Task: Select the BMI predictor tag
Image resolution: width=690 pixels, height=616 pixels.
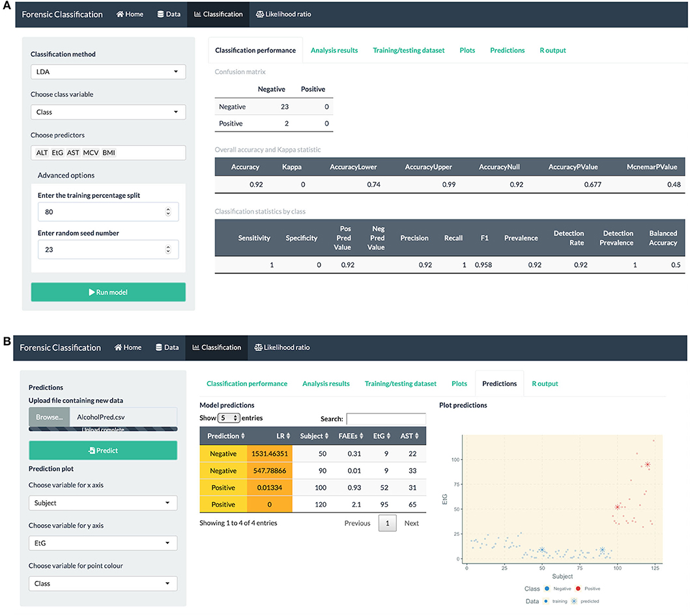Action: click(109, 152)
